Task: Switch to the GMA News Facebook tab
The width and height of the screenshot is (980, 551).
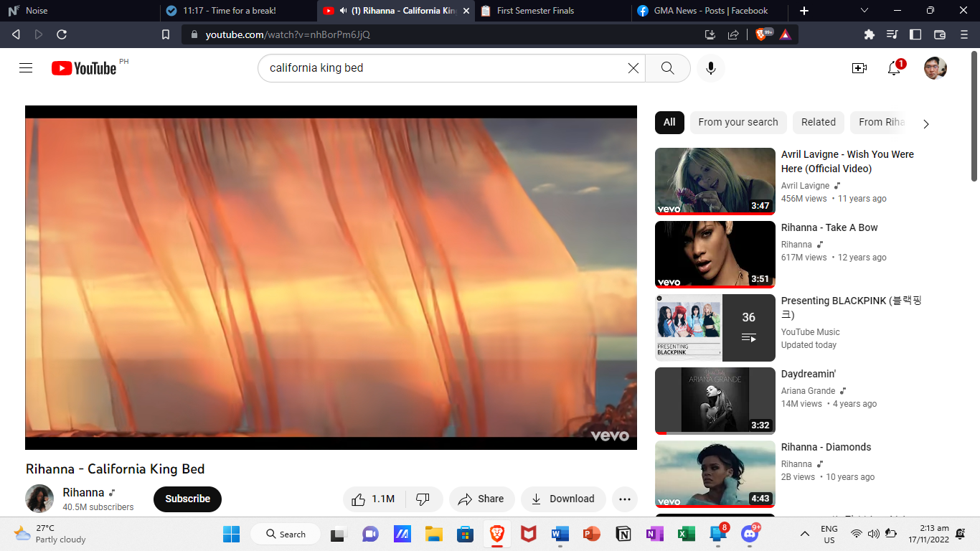Action: 710,11
